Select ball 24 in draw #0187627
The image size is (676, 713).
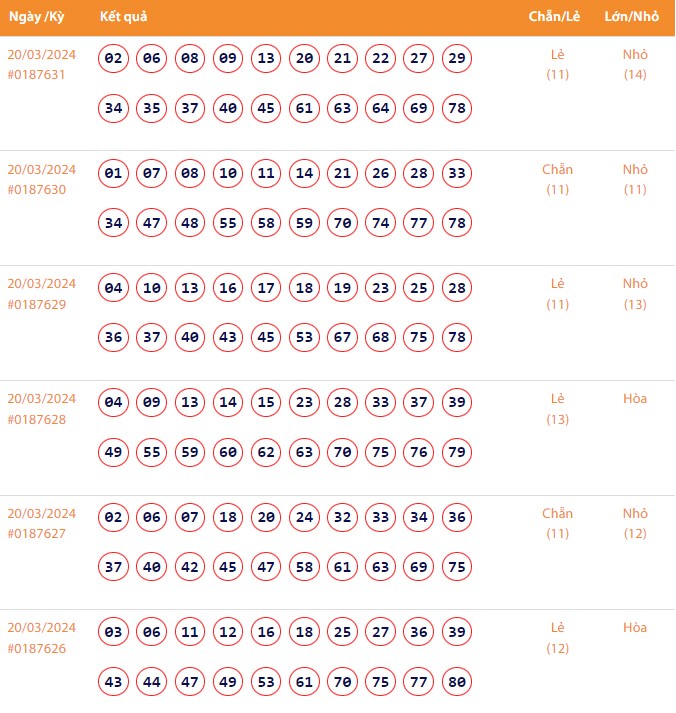[304, 518]
